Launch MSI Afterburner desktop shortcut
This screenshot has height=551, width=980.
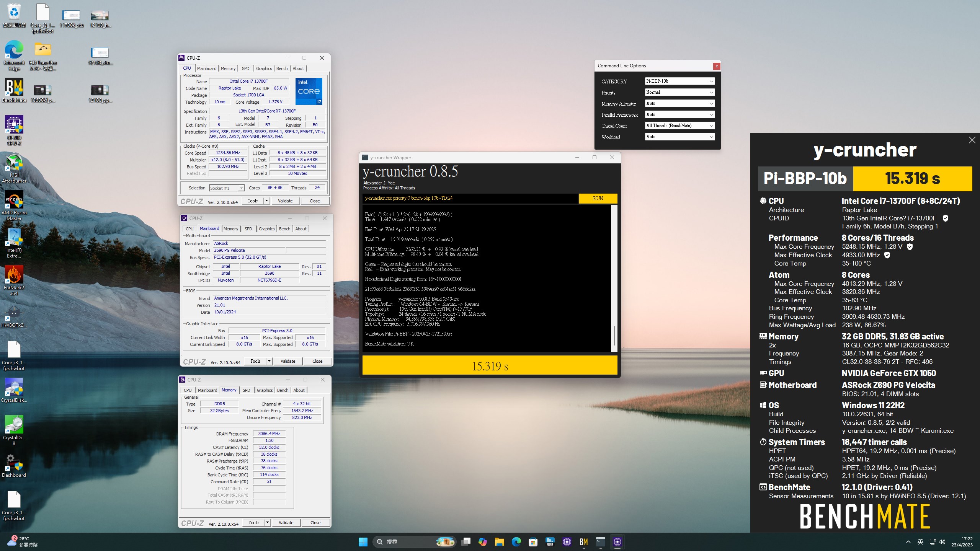pos(14,168)
